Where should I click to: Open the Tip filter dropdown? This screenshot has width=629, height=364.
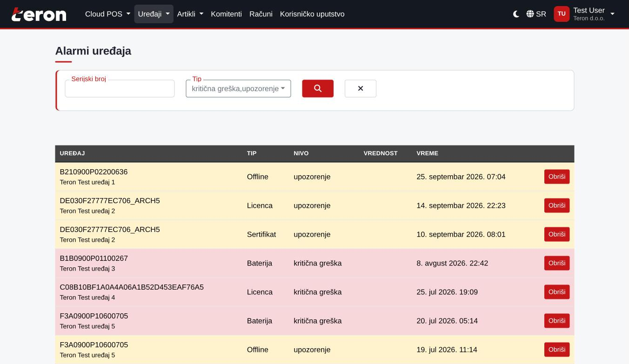click(x=238, y=89)
